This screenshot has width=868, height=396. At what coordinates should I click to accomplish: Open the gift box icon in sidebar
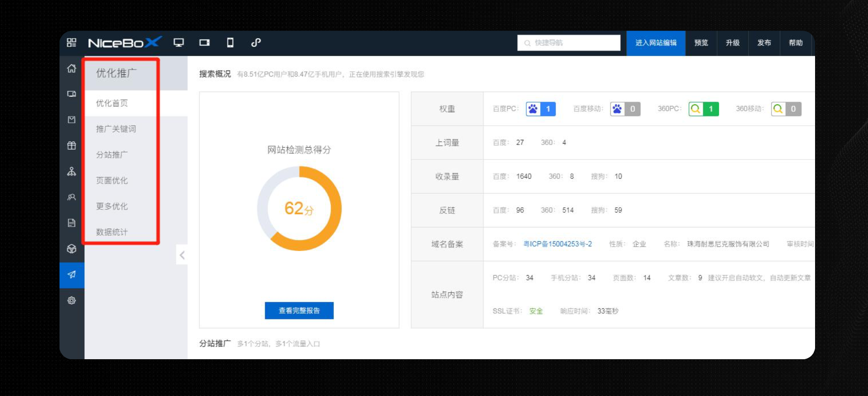tap(72, 145)
